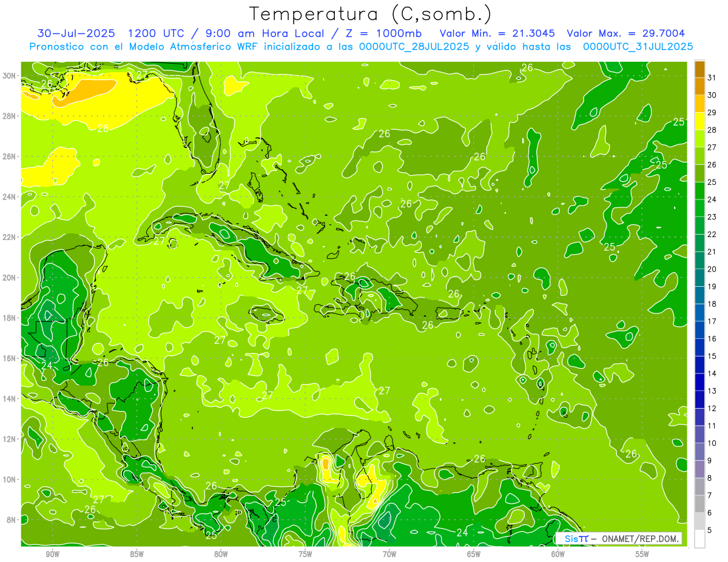Click the legend scale number '5'

click(710, 530)
